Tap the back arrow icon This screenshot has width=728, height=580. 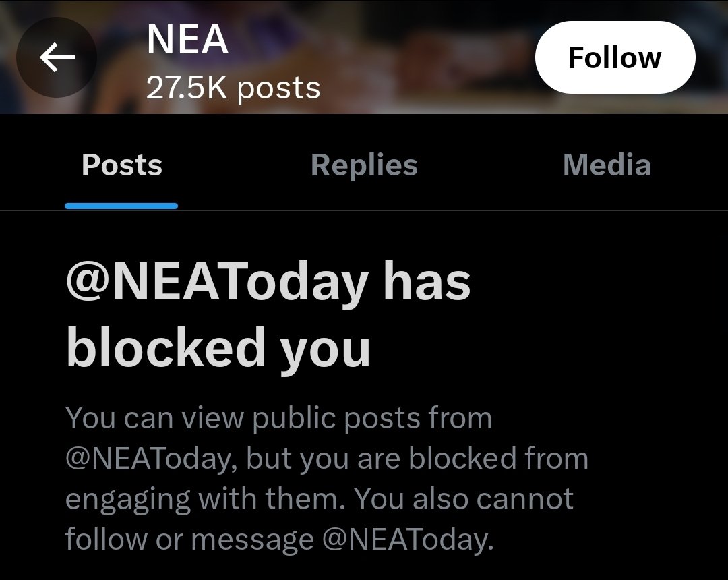(x=57, y=59)
